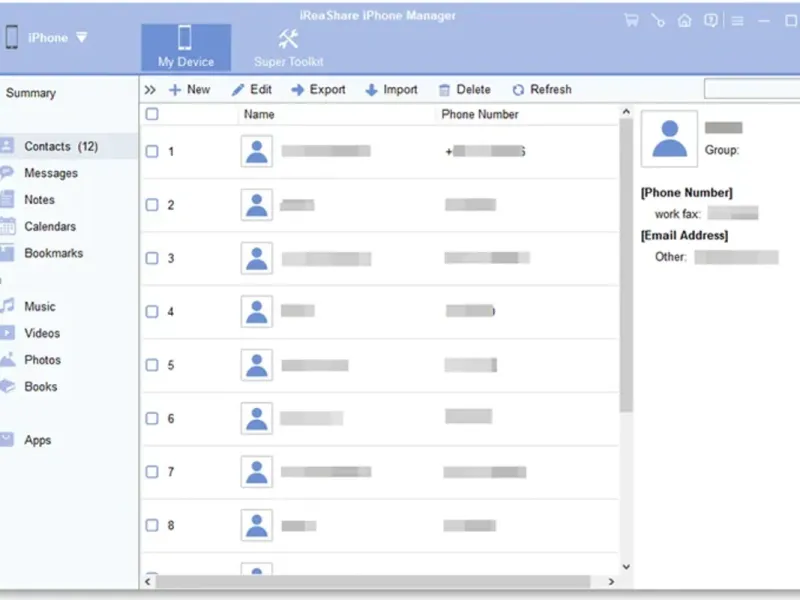Click avatar icon of contact 4
The image size is (800, 600).
pyautogui.click(x=257, y=312)
